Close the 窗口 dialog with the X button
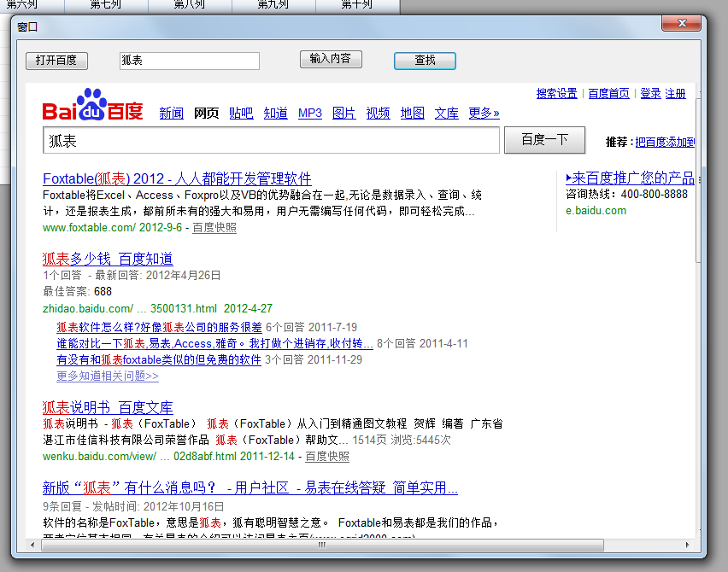 coord(681,23)
